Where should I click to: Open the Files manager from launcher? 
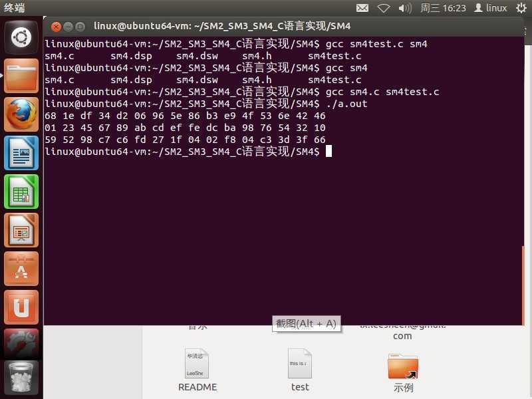(21, 76)
